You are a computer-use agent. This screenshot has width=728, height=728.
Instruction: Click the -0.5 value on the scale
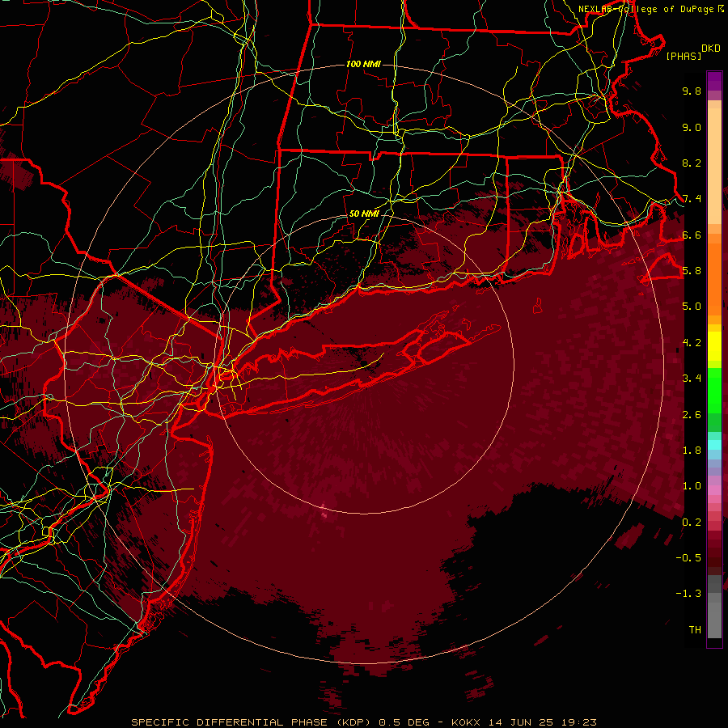[688, 558]
